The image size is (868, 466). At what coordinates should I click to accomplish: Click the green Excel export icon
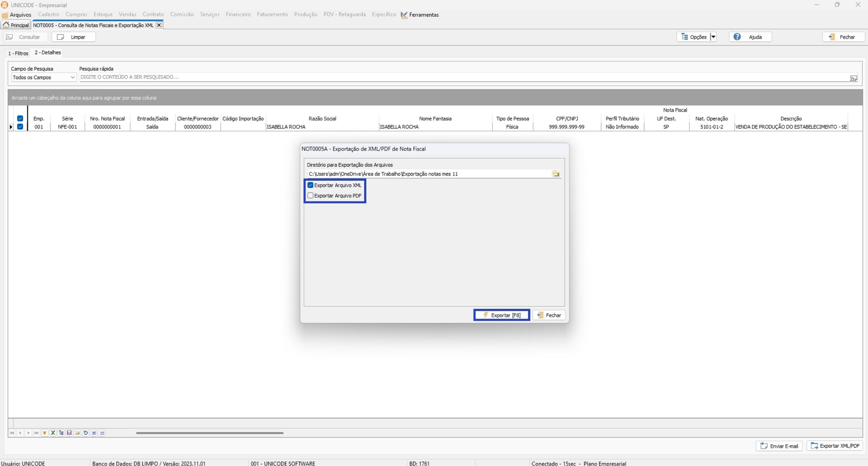53,433
